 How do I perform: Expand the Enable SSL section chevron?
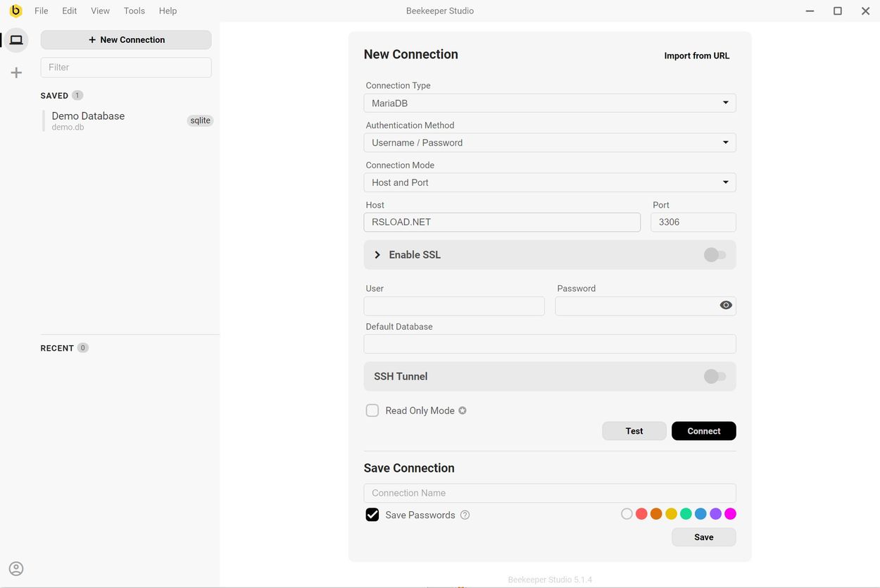tap(377, 255)
